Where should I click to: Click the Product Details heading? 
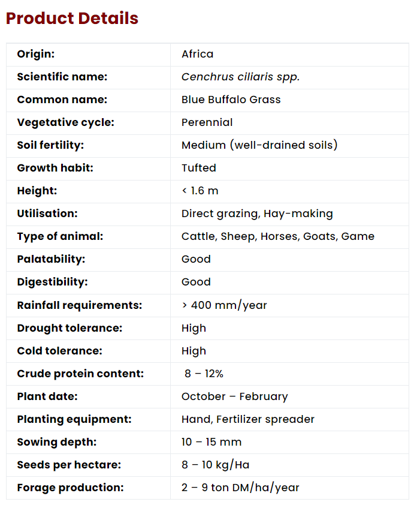pyautogui.click(x=72, y=19)
